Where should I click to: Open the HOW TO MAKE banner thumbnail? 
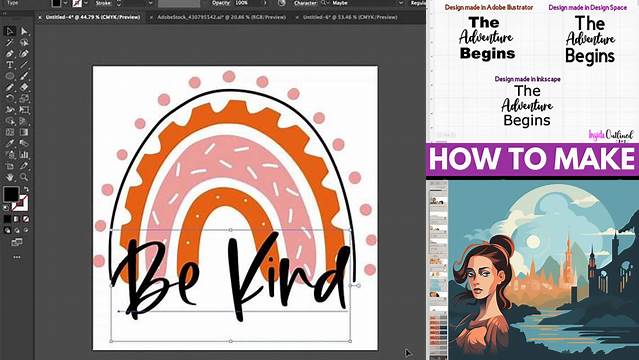(532, 159)
